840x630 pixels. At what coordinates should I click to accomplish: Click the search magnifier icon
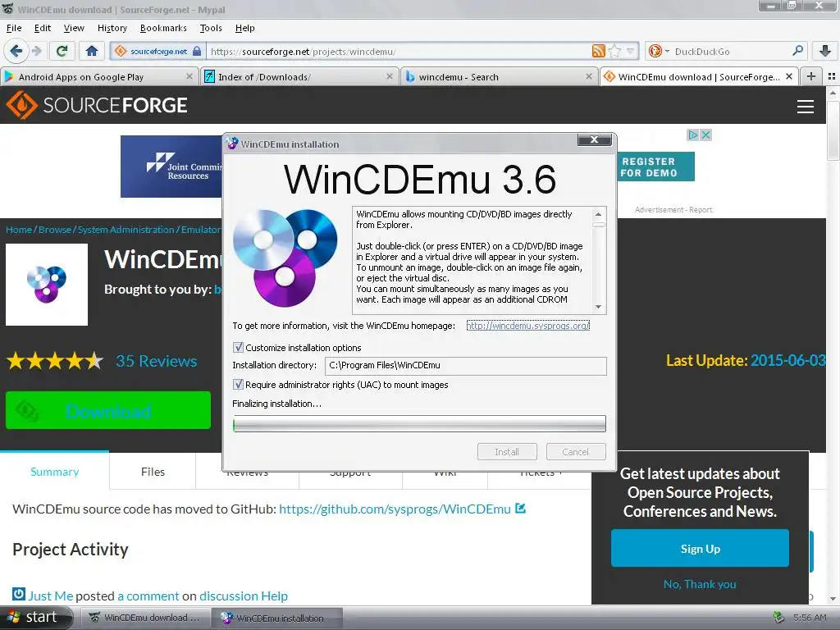[797, 51]
